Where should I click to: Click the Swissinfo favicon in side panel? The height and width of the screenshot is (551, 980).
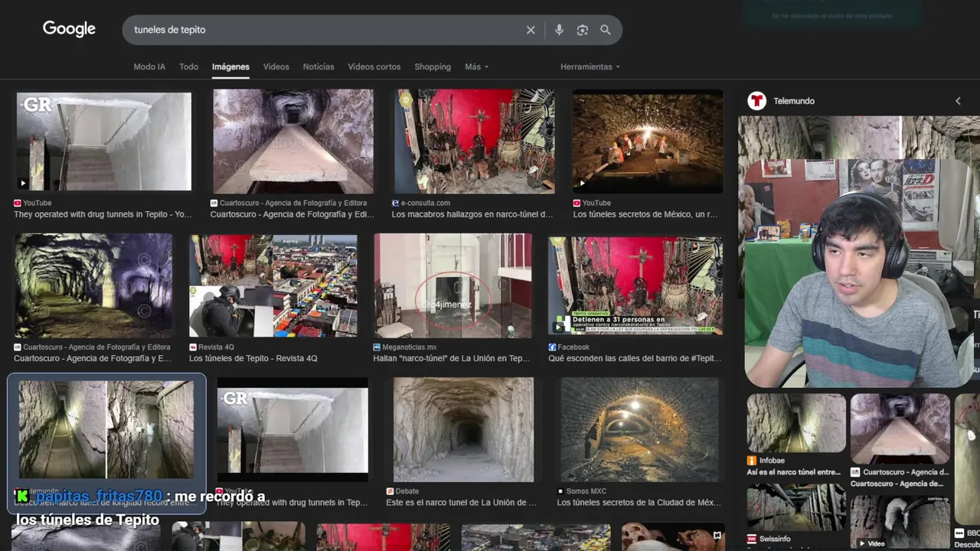click(752, 539)
